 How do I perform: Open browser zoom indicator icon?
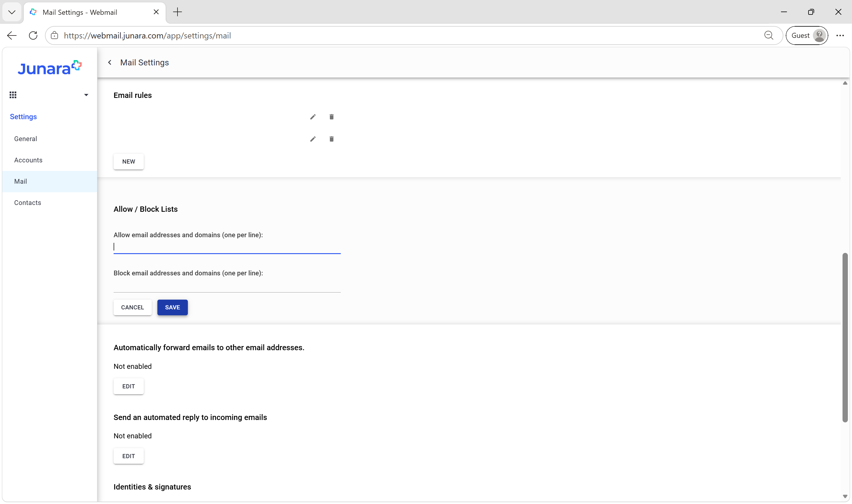769,36
